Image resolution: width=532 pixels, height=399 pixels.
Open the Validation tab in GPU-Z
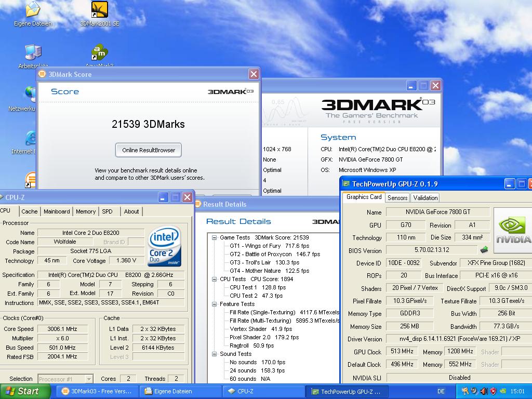pyautogui.click(x=425, y=197)
